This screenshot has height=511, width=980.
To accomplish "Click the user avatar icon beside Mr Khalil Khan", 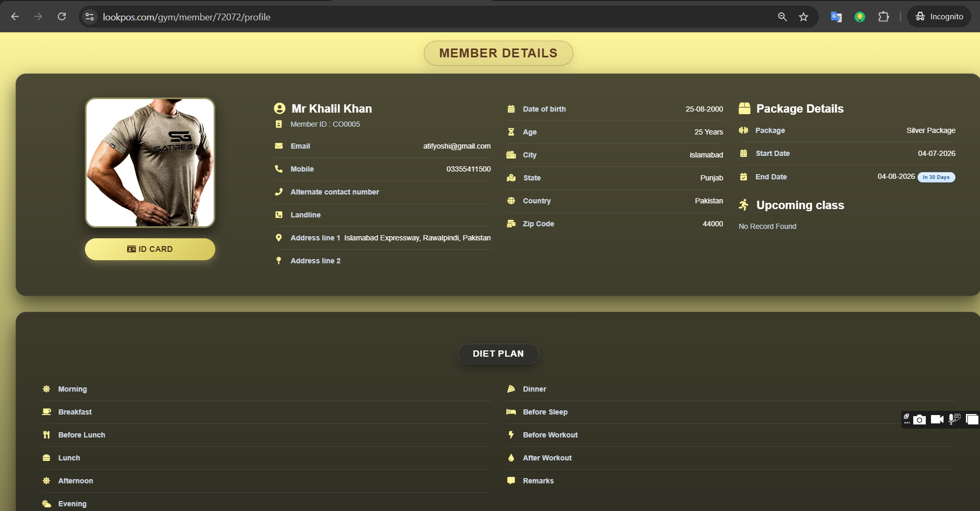I will point(280,108).
